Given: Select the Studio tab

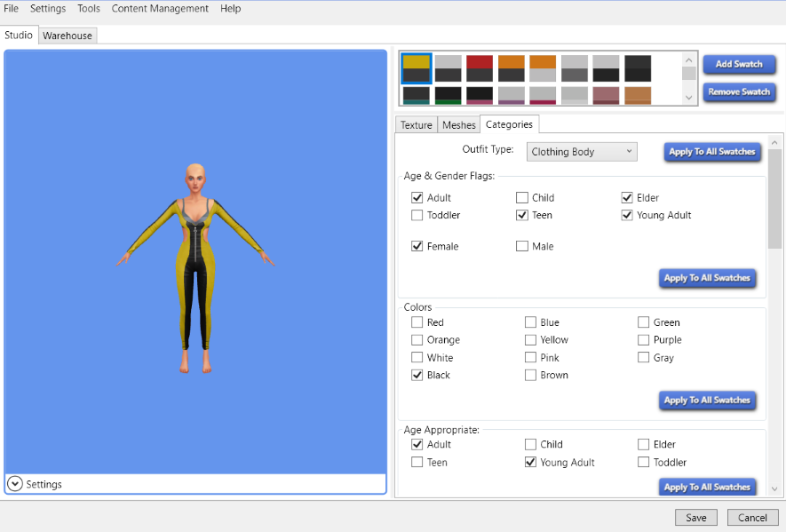Looking at the screenshot, I should [19, 36].
